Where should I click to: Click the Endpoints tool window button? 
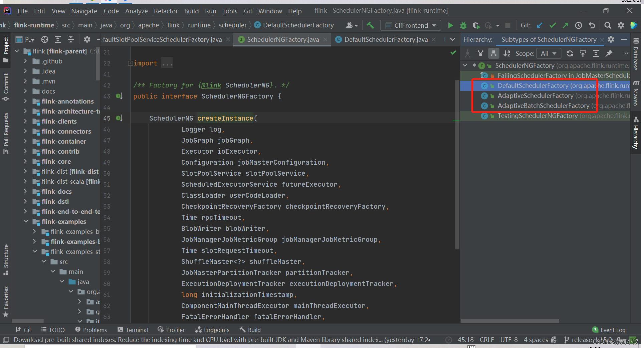[213, 330]
